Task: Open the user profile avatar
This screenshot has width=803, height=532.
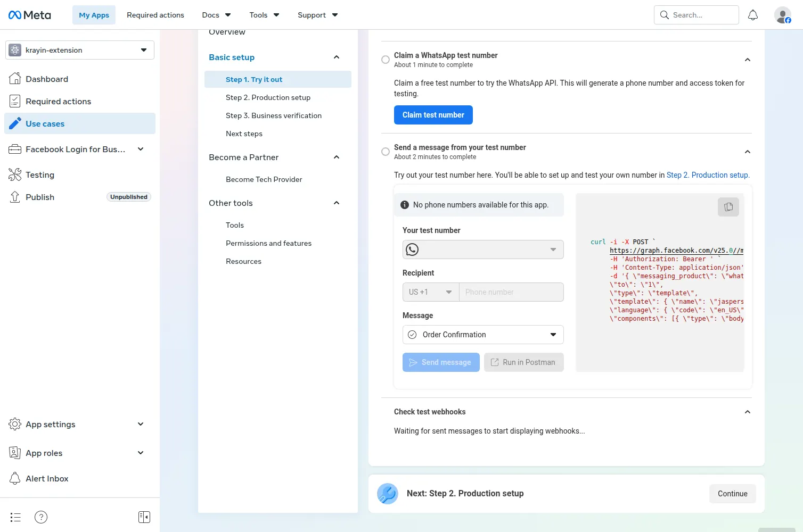Action: click(783, 15)
